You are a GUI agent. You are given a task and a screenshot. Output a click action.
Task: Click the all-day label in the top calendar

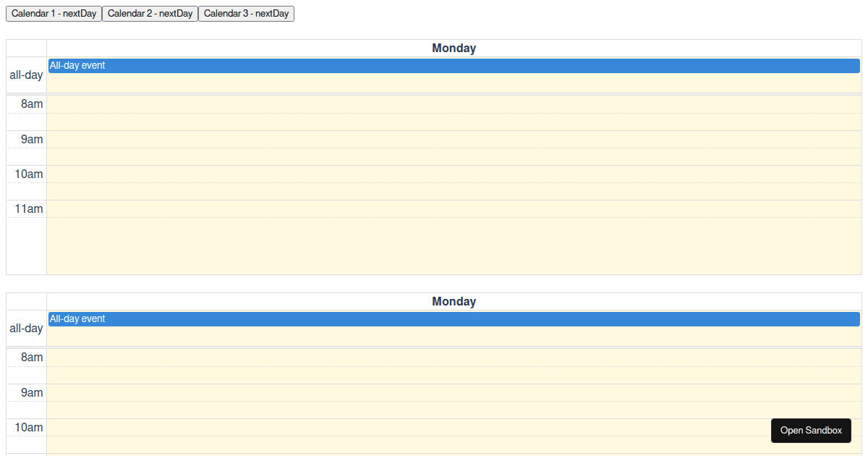coord(26,75)
